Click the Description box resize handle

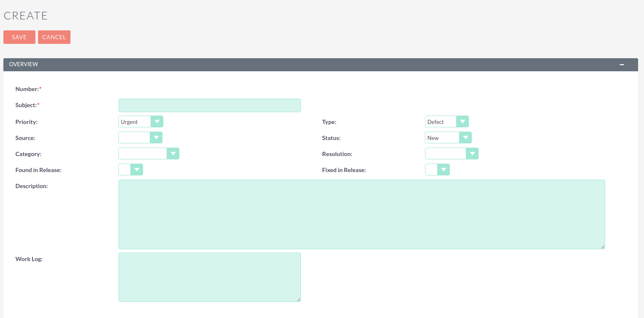click(x=603, y=247)
